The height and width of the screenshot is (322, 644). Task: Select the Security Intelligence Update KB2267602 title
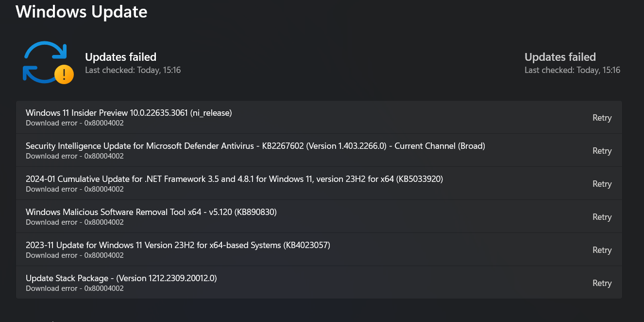[255, 146]
